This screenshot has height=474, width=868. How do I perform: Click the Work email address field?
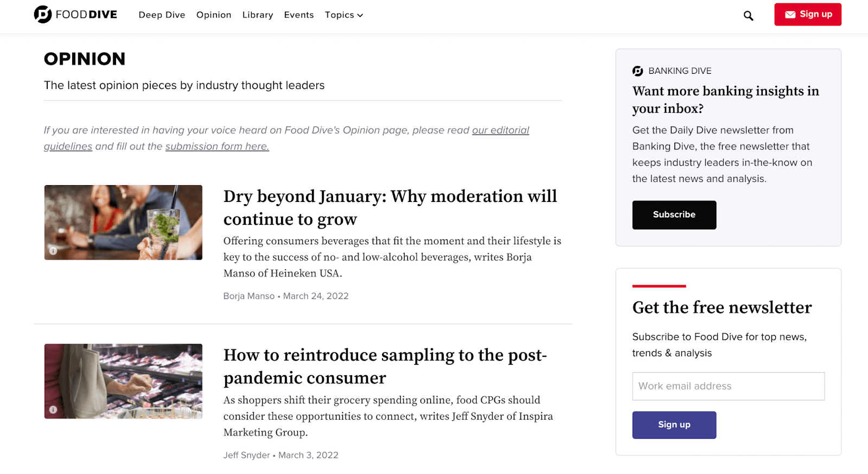pos(728,386)
